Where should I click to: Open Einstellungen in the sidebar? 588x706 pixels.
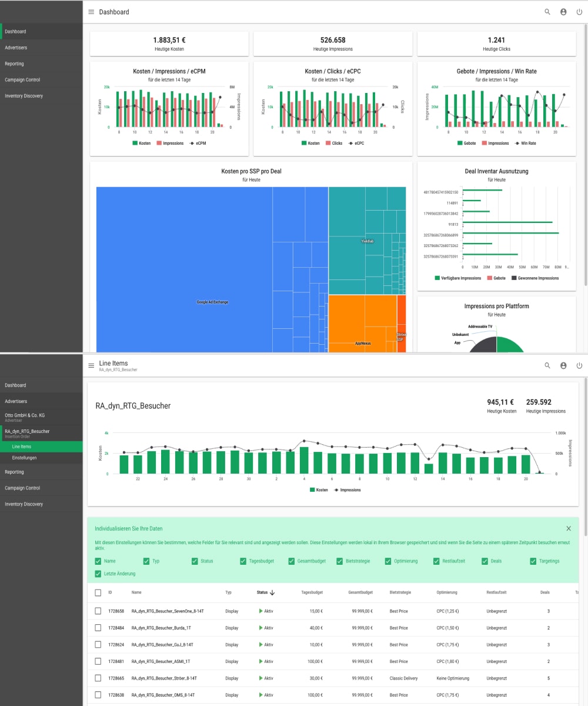25,458
